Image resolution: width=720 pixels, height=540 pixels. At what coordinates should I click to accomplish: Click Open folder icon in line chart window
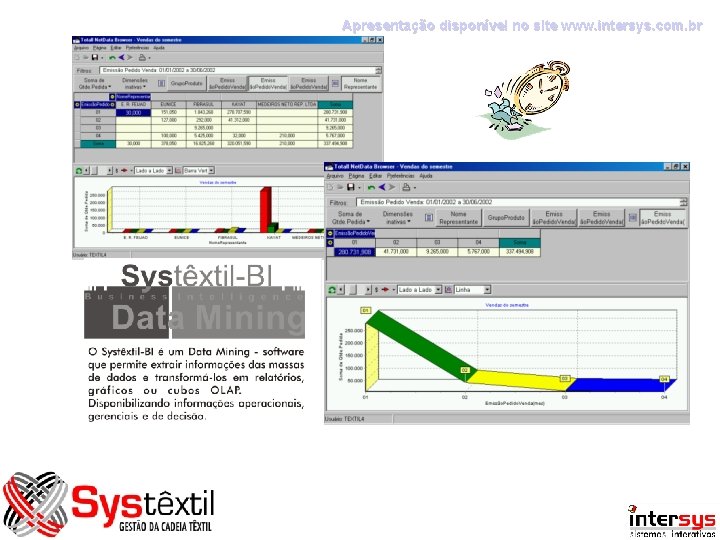(340, 187)
